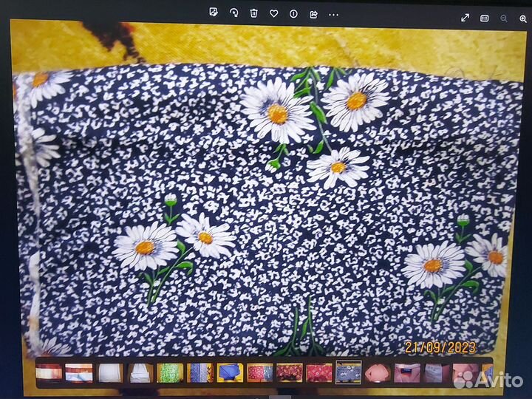The height and width of the screenshot is (399, 532).
Task: Select the green patterned fabric thumbnail
Action: [x=170, y=372]
